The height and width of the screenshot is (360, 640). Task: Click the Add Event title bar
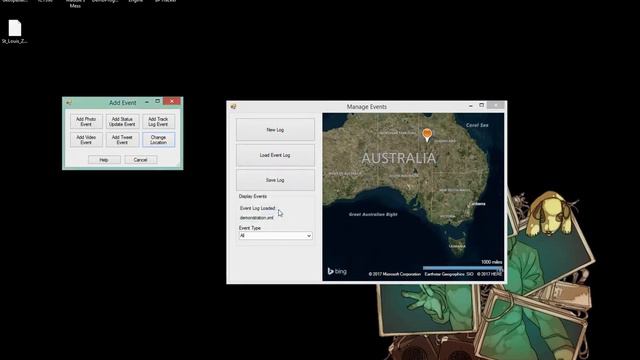(122, 102)
